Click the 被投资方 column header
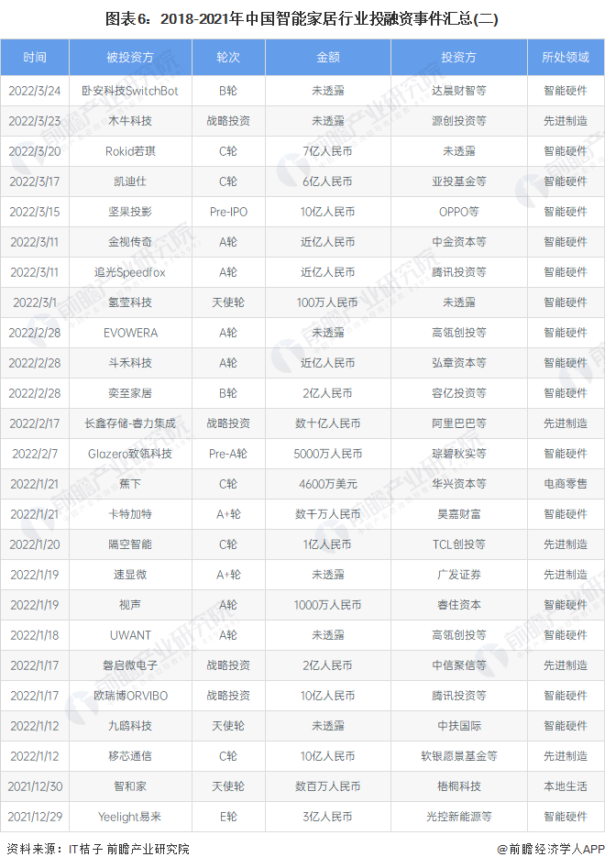 point(130,57)
